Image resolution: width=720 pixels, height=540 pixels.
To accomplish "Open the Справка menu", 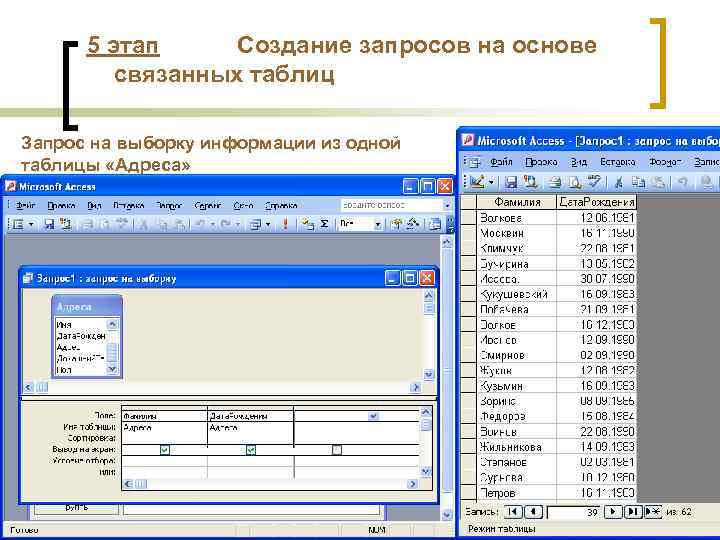I will tap(281, 205).
